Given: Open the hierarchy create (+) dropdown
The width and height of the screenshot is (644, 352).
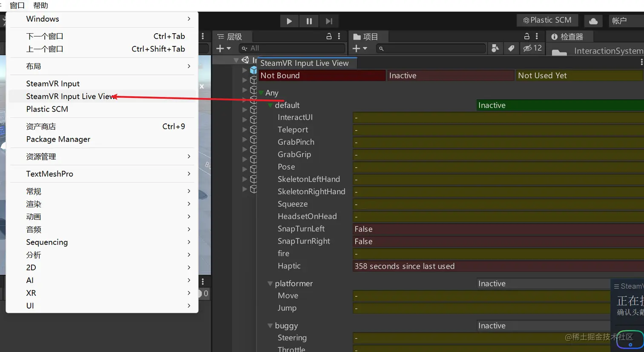Looking at the screenshot, I should pos(223,49).
